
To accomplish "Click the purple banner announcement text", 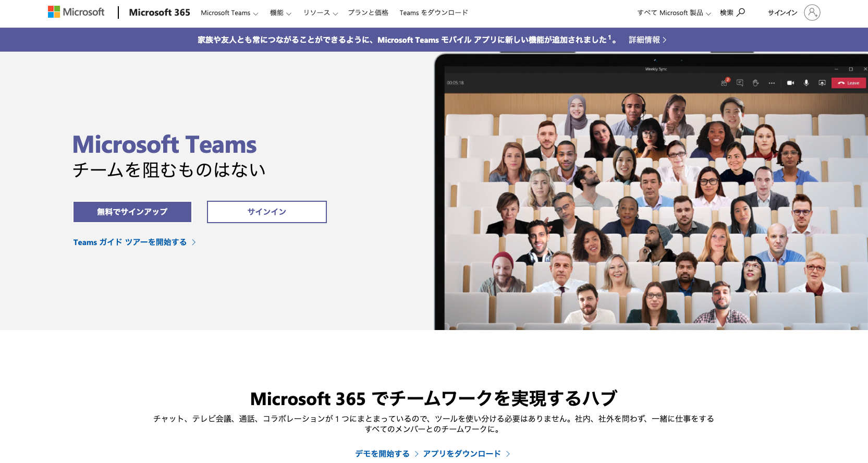I will click(x=408, y=40).
